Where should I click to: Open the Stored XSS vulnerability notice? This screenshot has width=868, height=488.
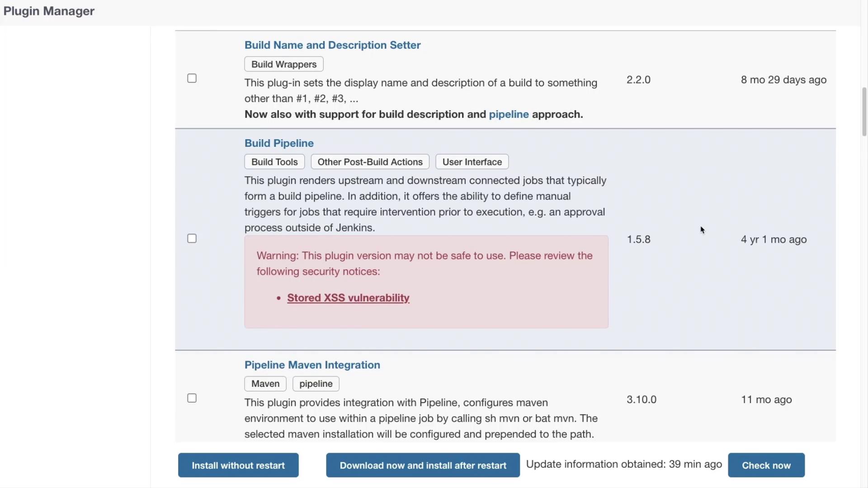point(348,298)
